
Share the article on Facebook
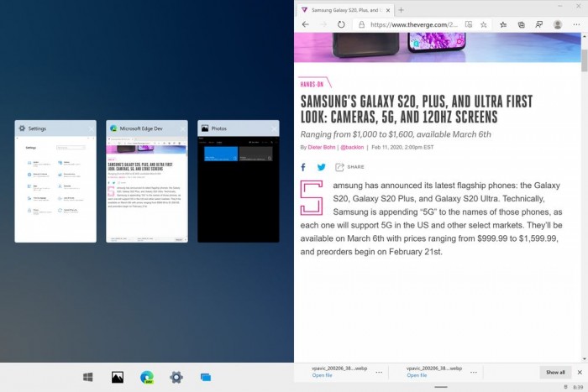(x=303, y=167)
